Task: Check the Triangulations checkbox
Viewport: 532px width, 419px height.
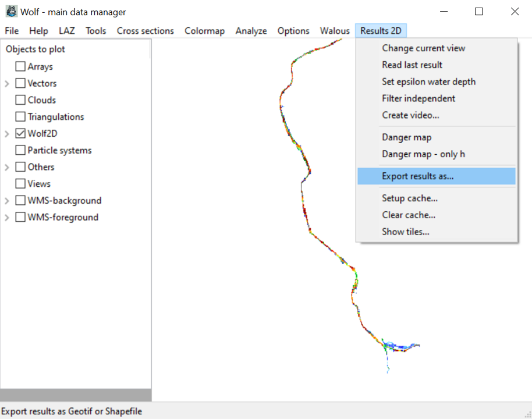Action: 20,117
